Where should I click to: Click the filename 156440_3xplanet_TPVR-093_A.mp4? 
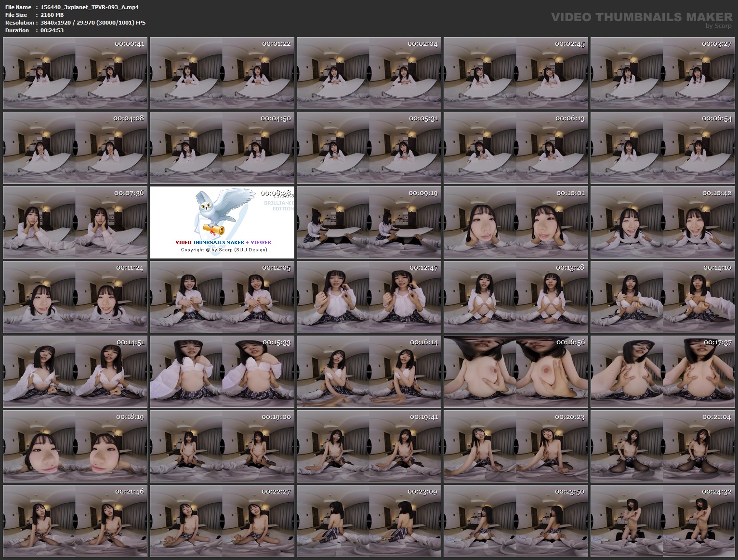[x=89, y=7]
